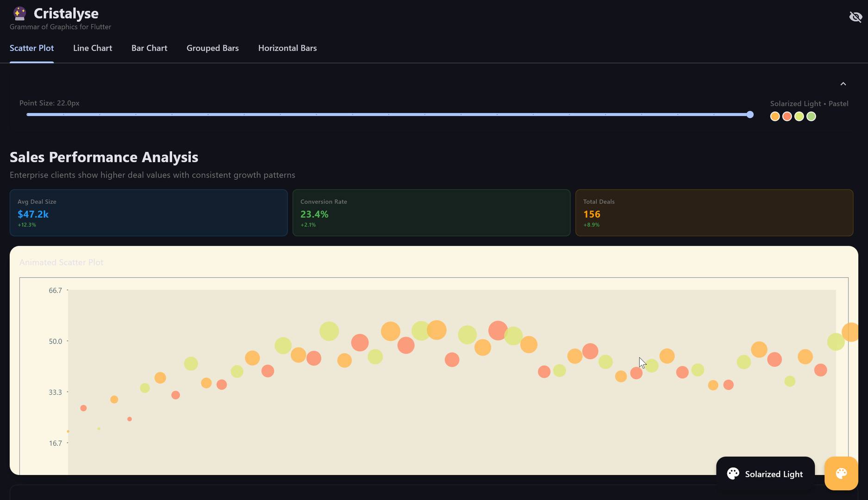868x500 pixels.
Task: Pick the green palette swatch
Action: point(811,117)
